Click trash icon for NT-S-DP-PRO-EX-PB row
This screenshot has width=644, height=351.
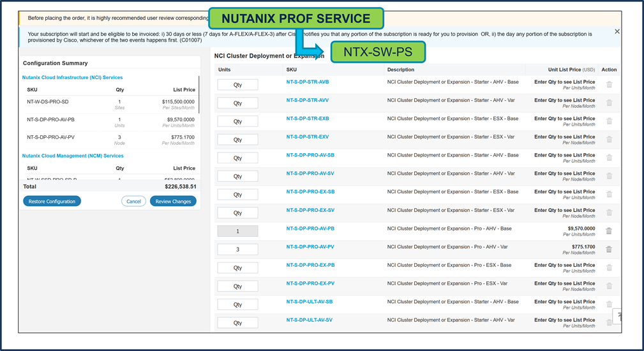point(609,267)
